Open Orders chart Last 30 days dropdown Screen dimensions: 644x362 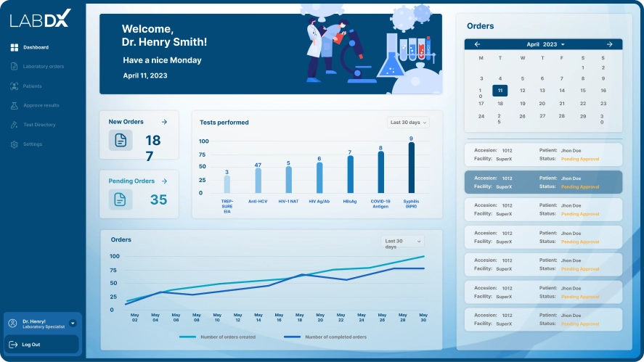pos(402,242)
